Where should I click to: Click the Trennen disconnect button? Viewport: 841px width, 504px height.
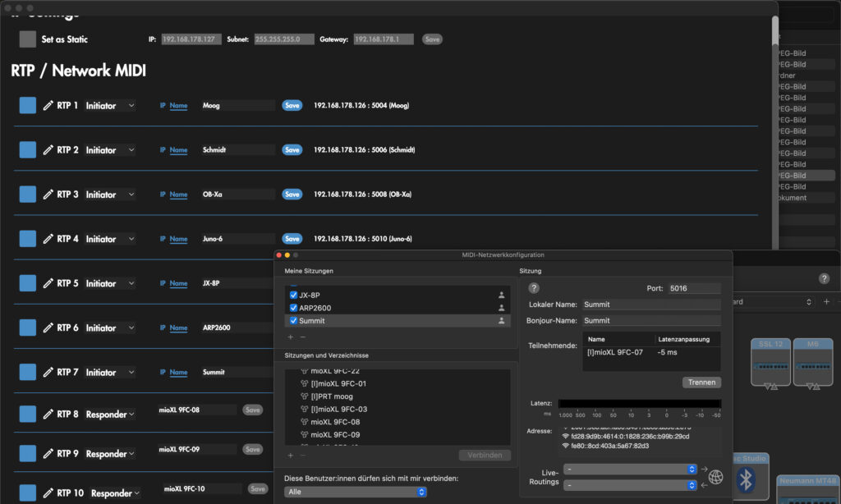pyautogui.click(x=701, y=383)
